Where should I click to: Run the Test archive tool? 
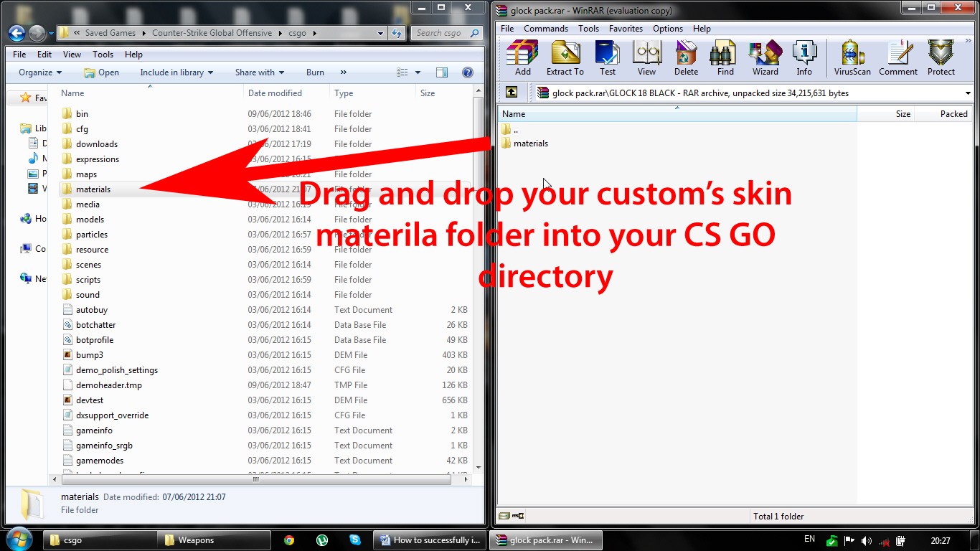click(607, 57)
